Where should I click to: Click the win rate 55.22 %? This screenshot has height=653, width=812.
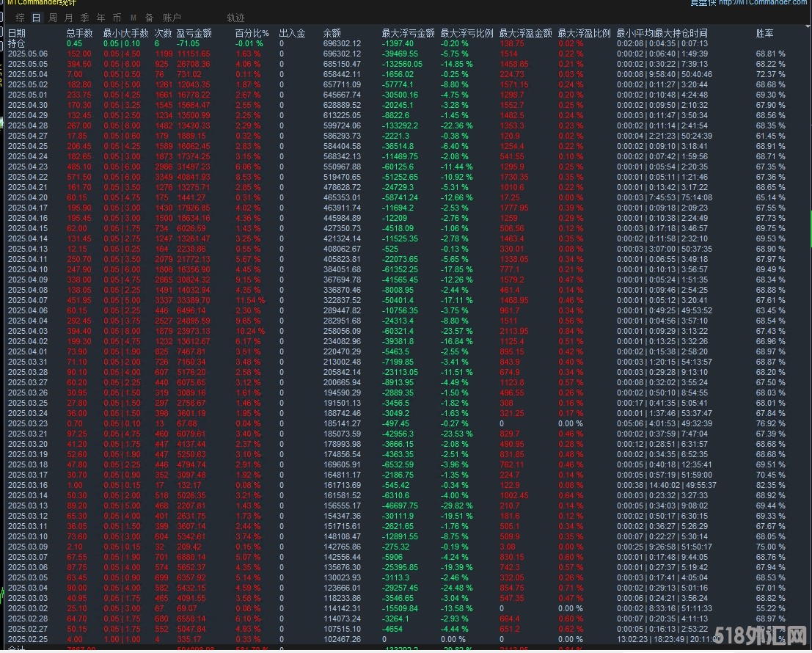coord(770,608)
